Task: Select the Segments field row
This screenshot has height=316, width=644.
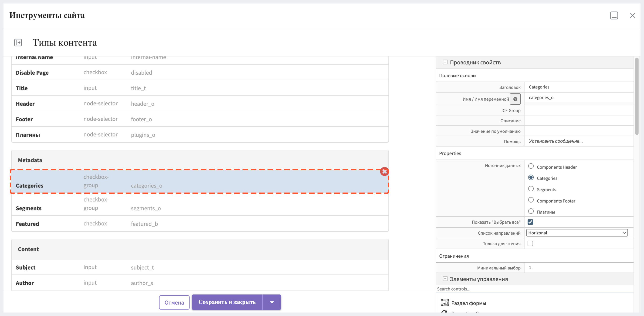Action: pyautogui.click(x=200, y=204)
